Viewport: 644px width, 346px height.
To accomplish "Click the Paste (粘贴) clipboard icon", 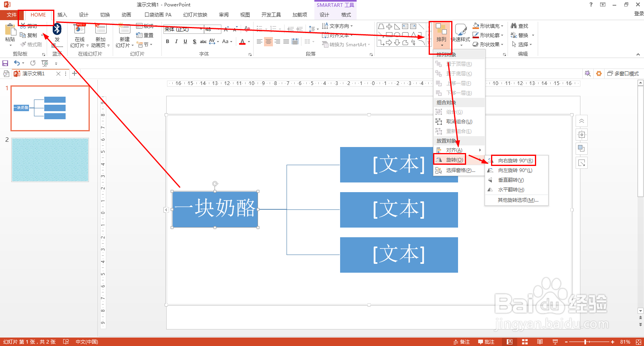I will (x=10, y=30).
